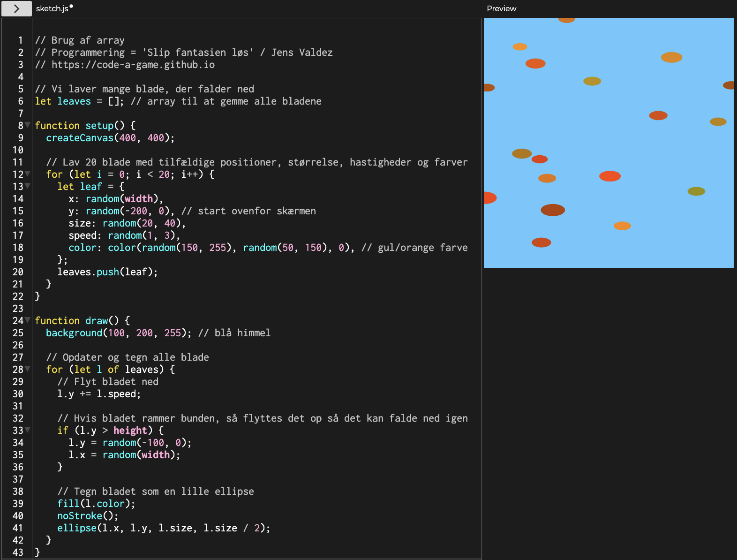Fold the for-of loop on line 28

28,369
